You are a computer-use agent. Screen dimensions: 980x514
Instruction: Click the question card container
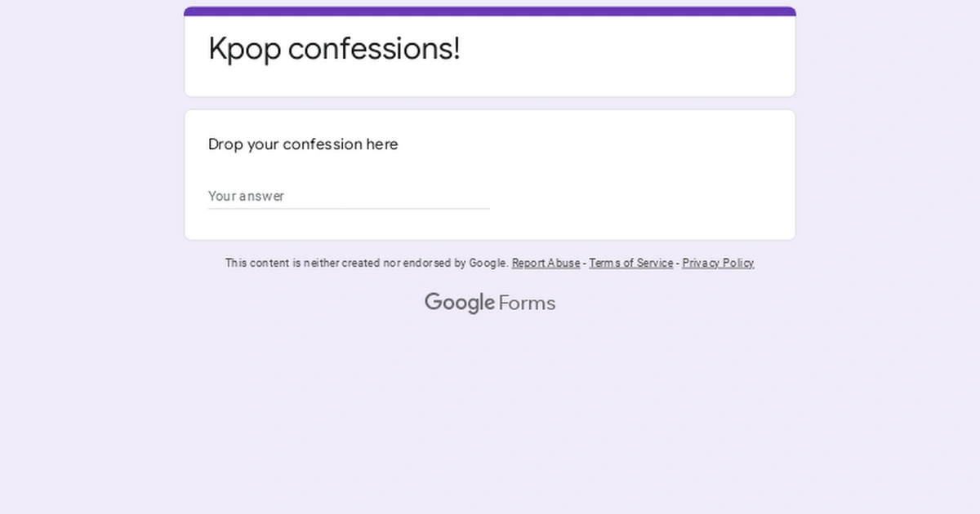(x=489, y=174)
